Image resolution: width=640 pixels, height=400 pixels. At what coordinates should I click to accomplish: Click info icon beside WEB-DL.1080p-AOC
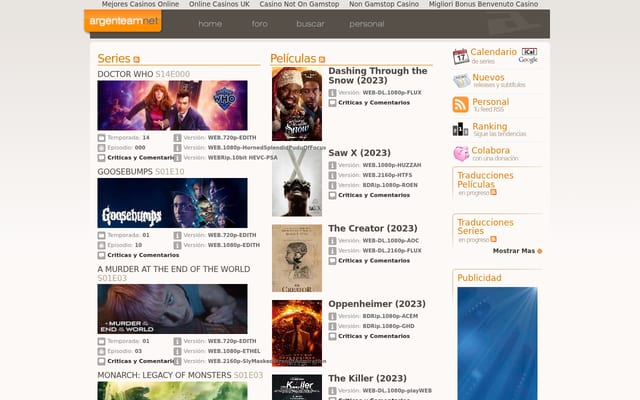click(332, 241)
